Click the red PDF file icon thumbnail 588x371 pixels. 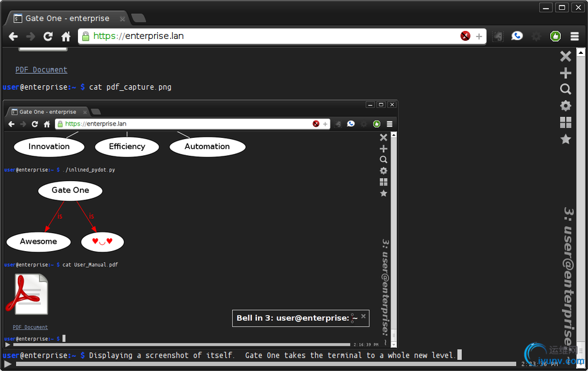27,294
